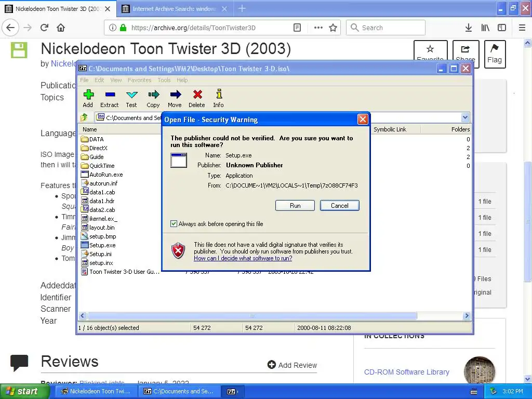Screen dimensions: 532x399
Task: Click the Test toolbar icon
Action: coord(131,98)
